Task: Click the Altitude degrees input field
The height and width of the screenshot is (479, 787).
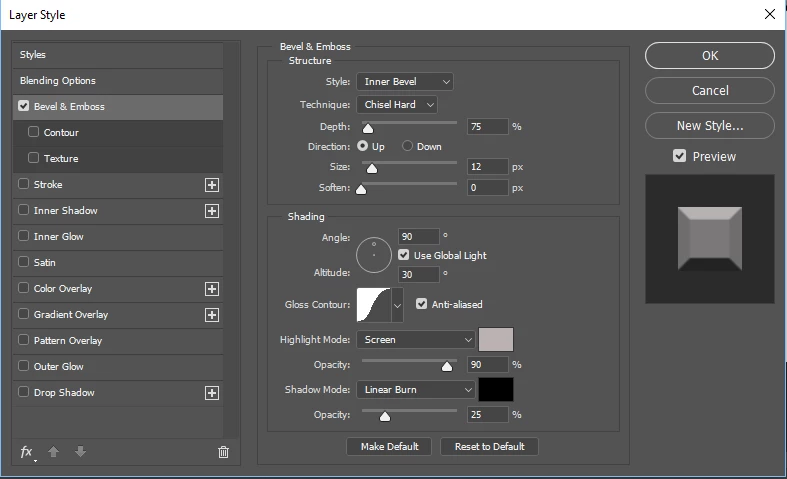Action: 419,275
